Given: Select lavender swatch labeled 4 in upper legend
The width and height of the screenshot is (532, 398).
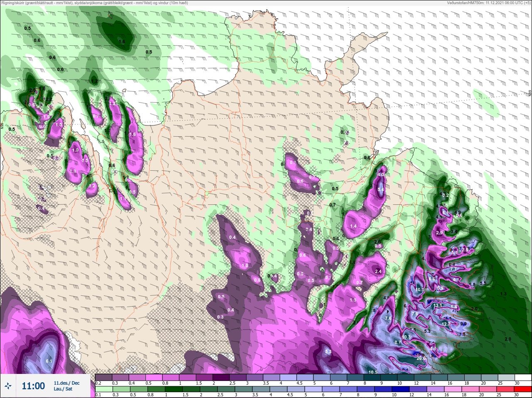Looking at the screenshot, I should click(x=289, y=377).
